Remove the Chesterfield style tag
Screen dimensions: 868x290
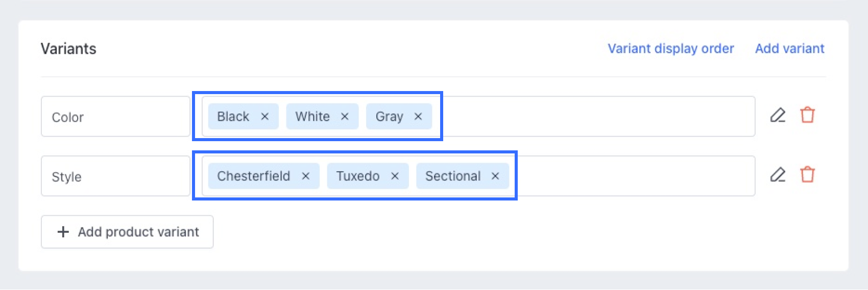click(x=305, y=176)
